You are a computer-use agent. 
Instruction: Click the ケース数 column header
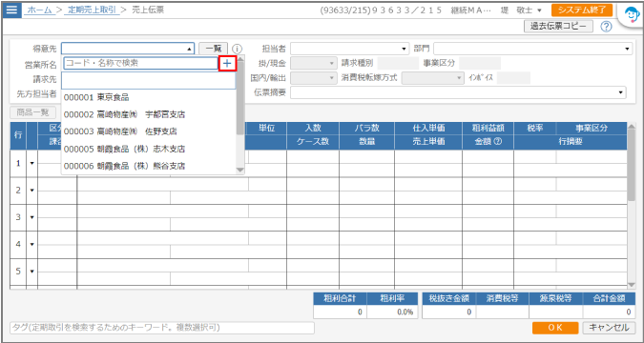313,142
